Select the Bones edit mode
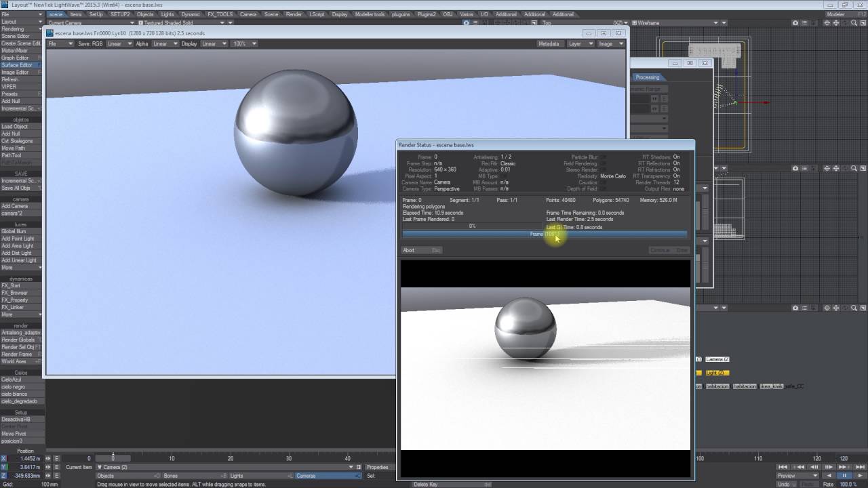The image size is (868, 488). [x=194, y=476]
